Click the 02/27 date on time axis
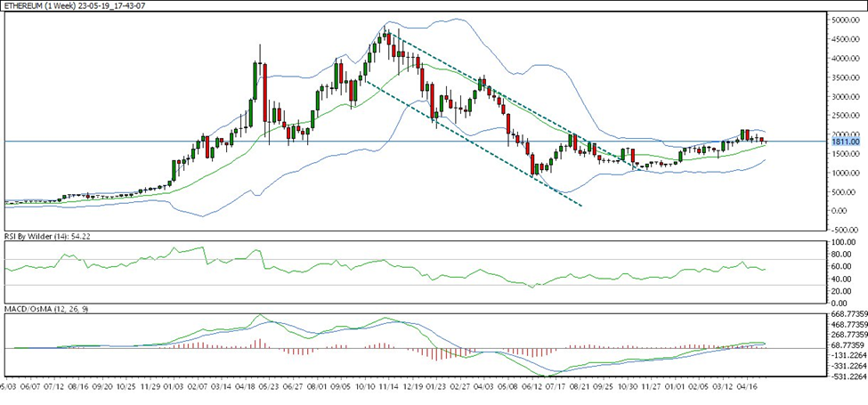 (x=462, y=389)
